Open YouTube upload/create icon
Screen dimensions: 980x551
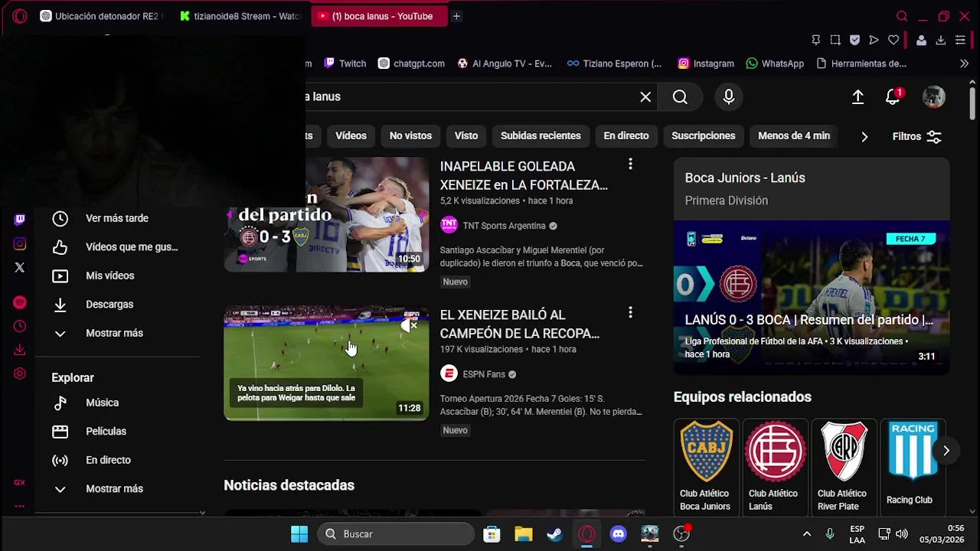857,97
